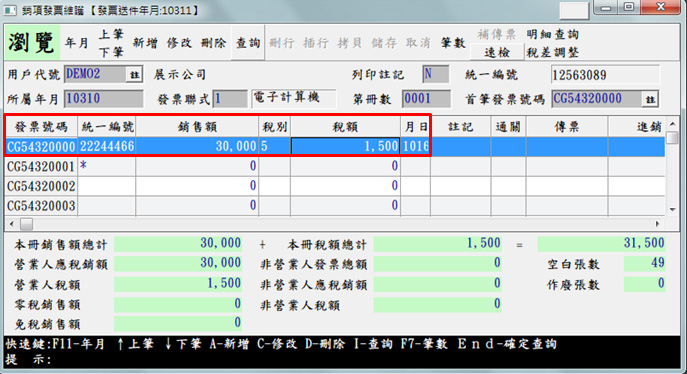Click the 空白張數 value 49
Image resolution: width=687 pixels, height=374 pixels.
click(x=645, y=263)
